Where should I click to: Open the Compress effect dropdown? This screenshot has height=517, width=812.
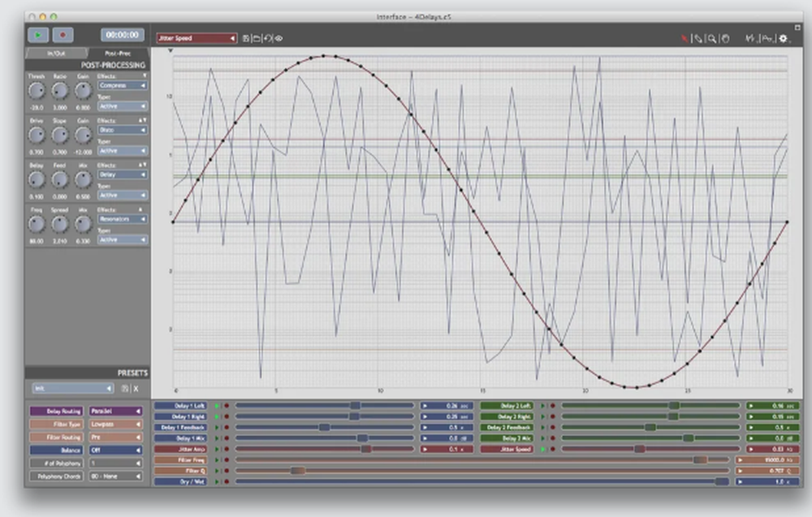123,85
